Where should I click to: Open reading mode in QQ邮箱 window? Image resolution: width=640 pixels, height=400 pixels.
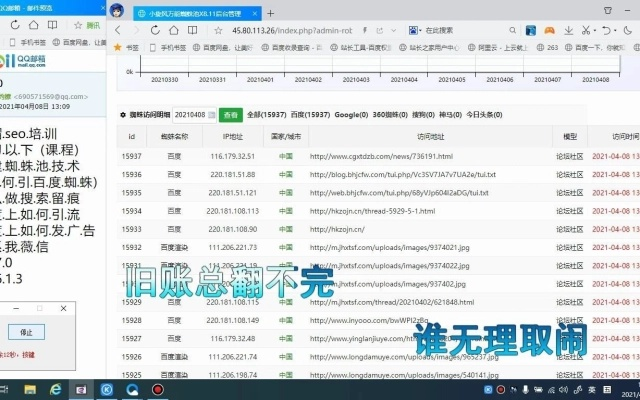(x=52, y=25)
